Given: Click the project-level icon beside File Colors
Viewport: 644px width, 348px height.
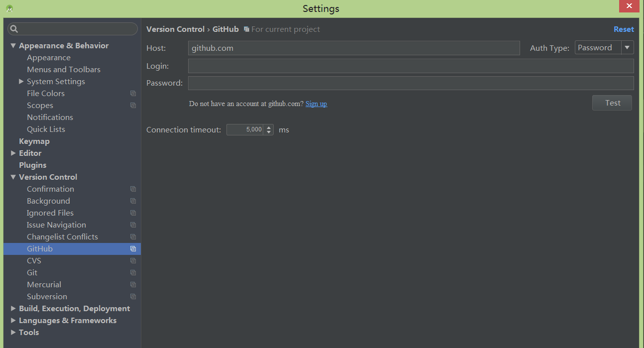Looking at the screenshot, I should pos(133,94).
